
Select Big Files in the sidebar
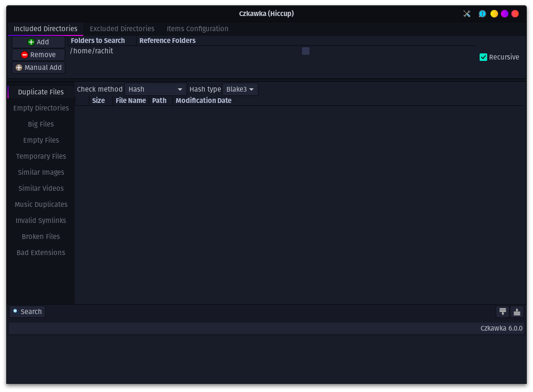pyautogui.click(x=41, y=124)
